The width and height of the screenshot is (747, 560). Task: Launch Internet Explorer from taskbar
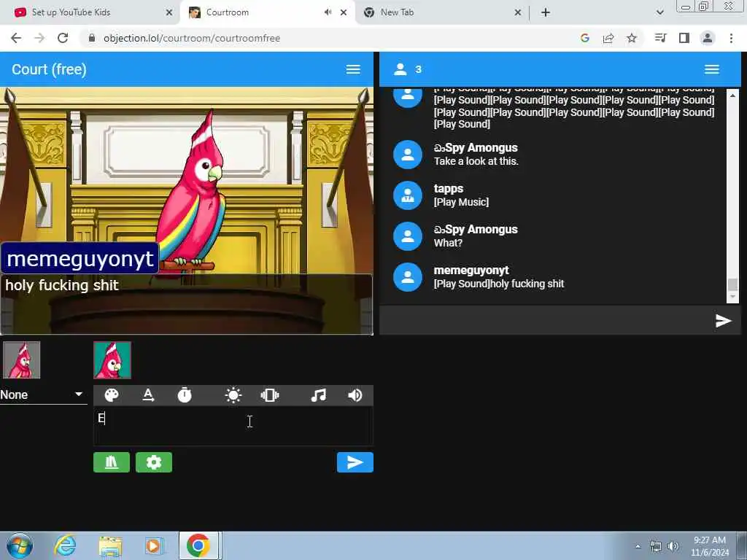(65, 545)
